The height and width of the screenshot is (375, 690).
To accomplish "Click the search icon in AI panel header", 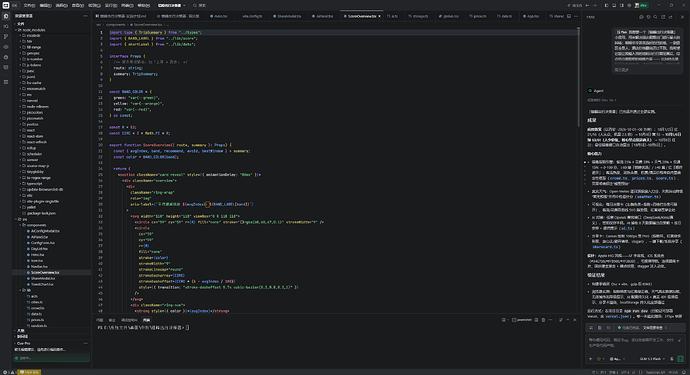I will point(655,17).
